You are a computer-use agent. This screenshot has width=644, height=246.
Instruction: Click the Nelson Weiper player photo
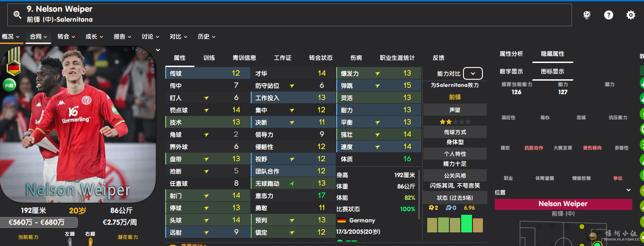(78, 124)
